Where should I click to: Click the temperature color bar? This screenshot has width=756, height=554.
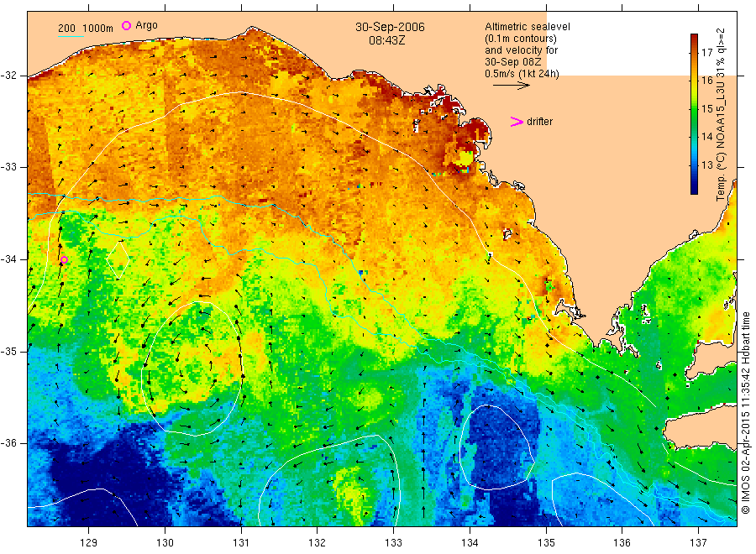tap(694, 113)
